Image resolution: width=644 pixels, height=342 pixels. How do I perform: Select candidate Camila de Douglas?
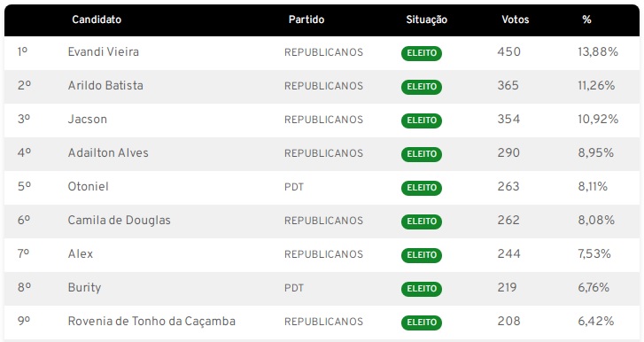coord(119,220)
